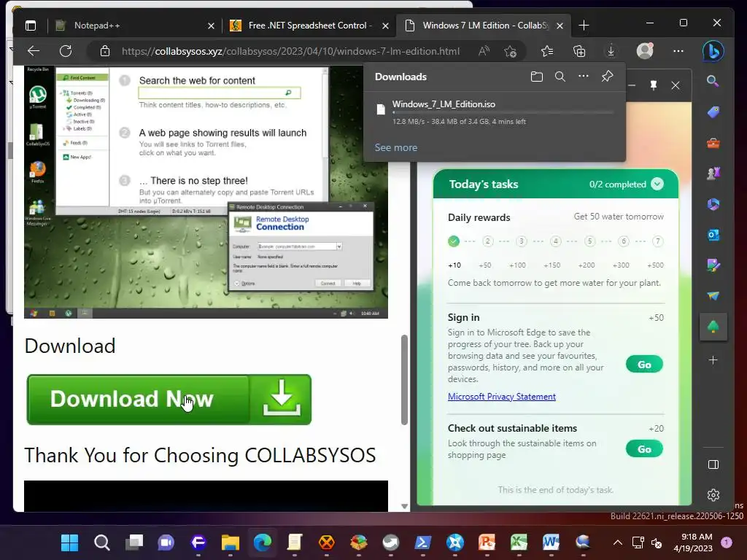Image resolution: width=747 pixels, height=560 pixels.
Task: Open Microsoft Privacy Statement link
Action: pos(502,396)
